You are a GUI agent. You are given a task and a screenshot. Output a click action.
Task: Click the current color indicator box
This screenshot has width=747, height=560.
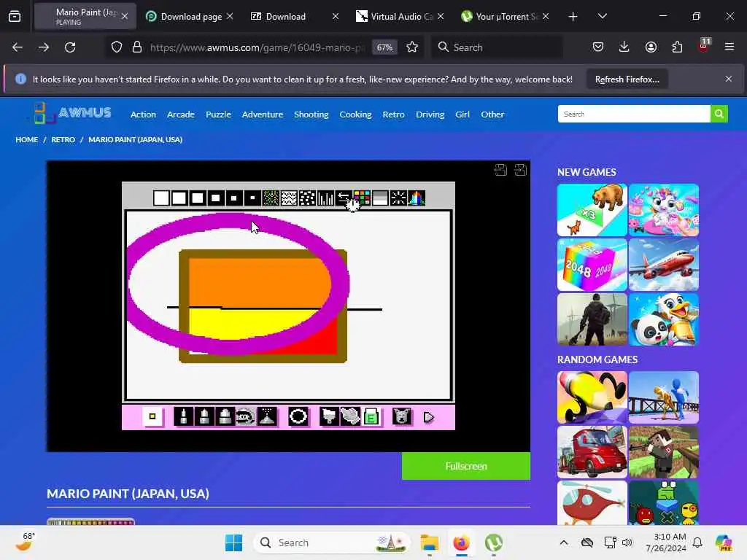coord(152,416)
